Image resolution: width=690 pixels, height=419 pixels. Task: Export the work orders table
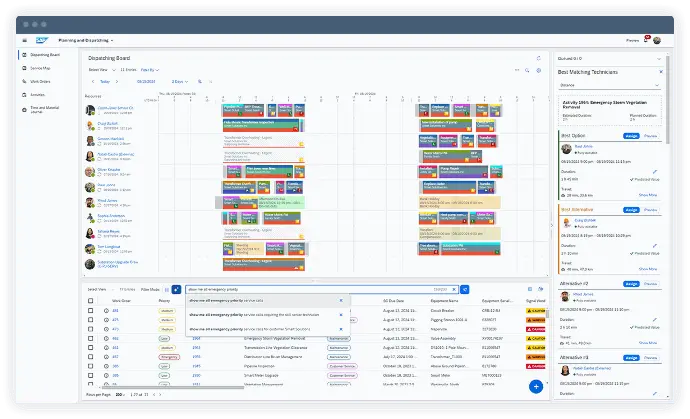541,289
